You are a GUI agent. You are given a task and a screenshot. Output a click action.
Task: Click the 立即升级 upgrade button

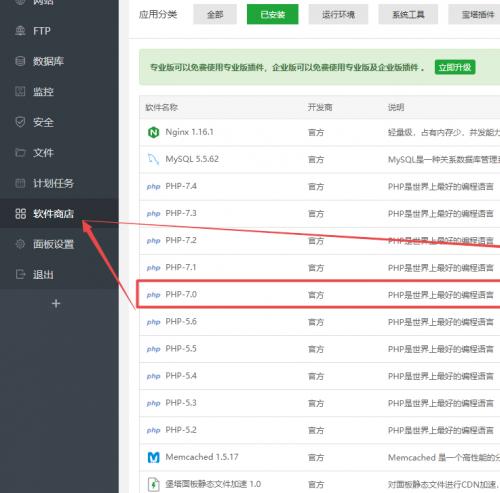(x=455, y=67)
